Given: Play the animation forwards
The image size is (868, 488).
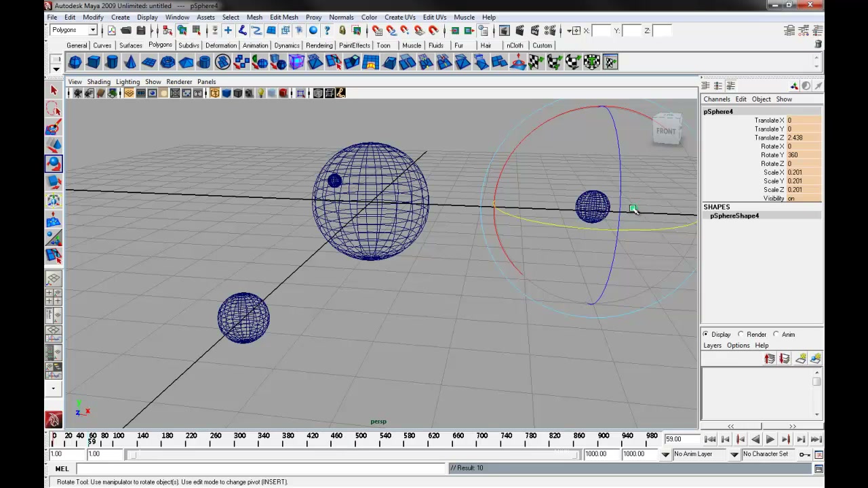Looking at the screenshot, I should (x=770, y=439).
